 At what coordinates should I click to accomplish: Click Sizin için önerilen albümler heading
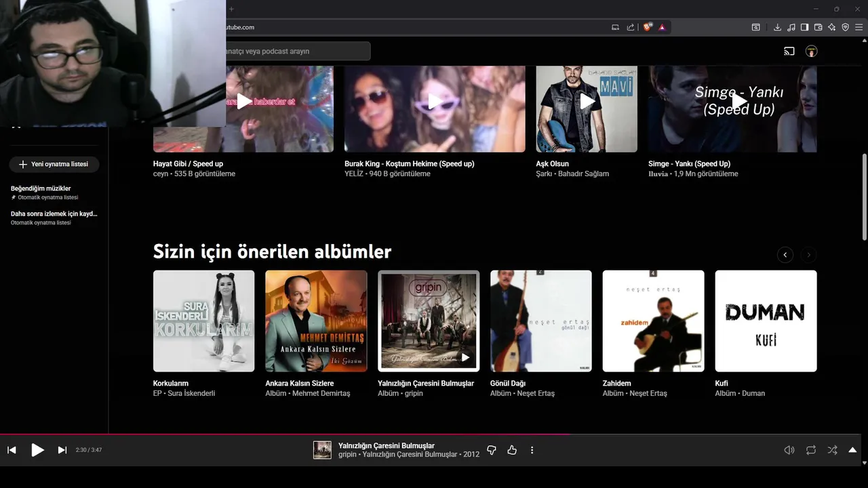pyautogui.click(x=272, y=251)
